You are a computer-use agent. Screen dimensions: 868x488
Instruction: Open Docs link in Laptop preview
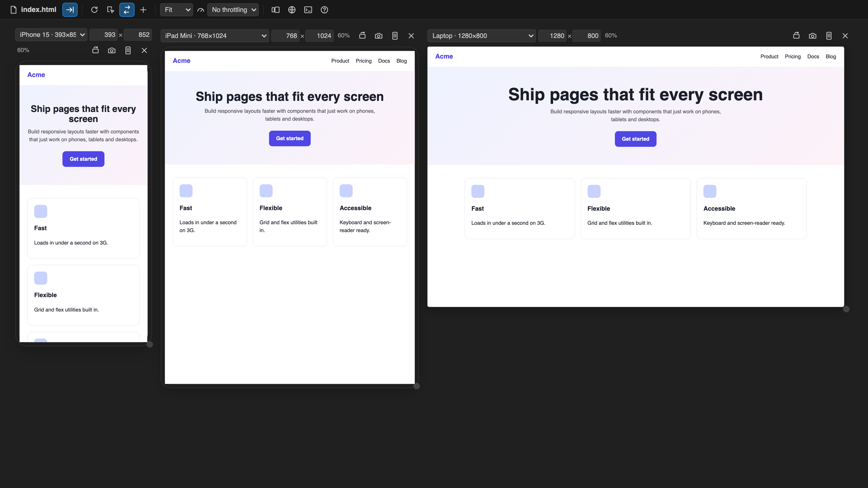(813, 57)
